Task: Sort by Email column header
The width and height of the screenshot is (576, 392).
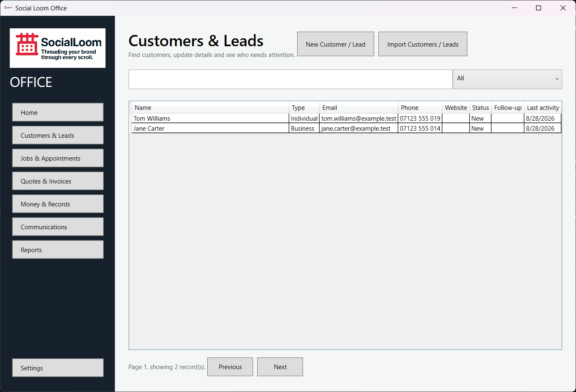Action: coord(359,108)
